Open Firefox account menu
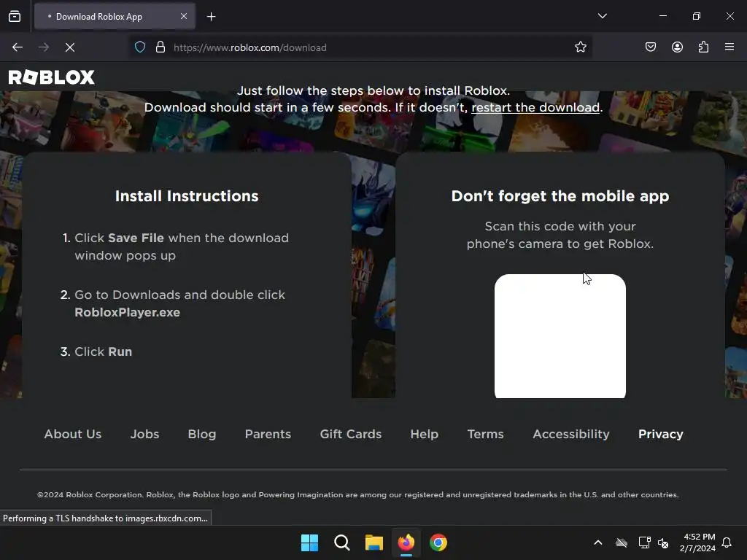 point(677,47)
